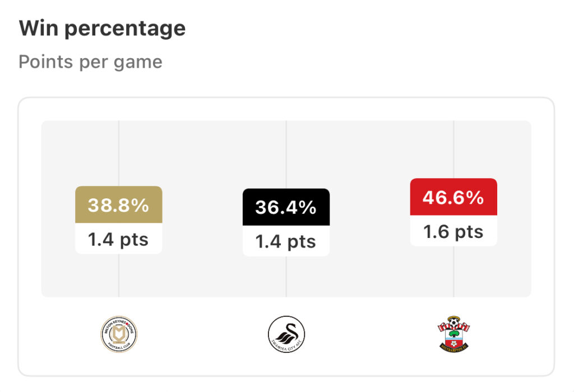Viewport: 574px width, 392px height.
Task: Click the vertical gridline above Southampton marker
Action: pos(453,149)
